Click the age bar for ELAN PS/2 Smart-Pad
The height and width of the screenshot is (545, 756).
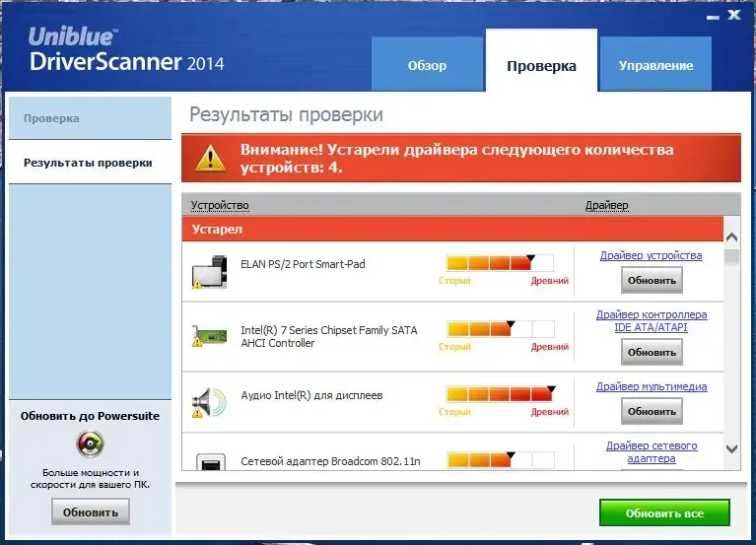point(500,263)
